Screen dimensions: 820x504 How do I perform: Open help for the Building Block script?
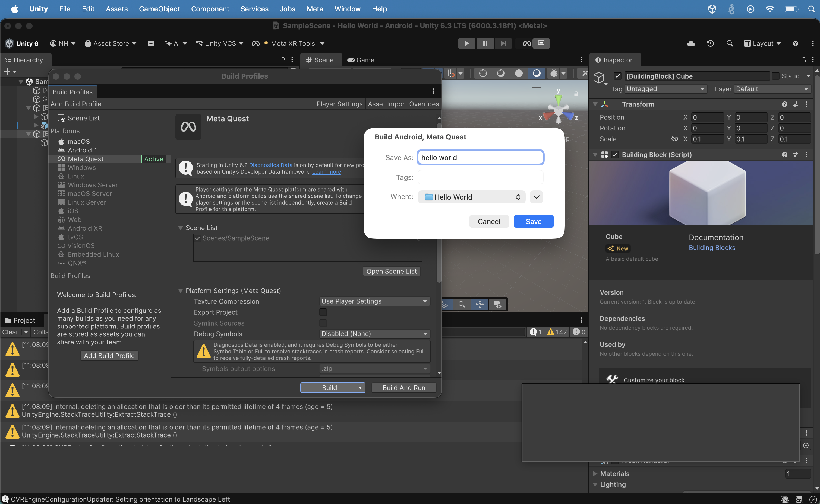[784, 155]
